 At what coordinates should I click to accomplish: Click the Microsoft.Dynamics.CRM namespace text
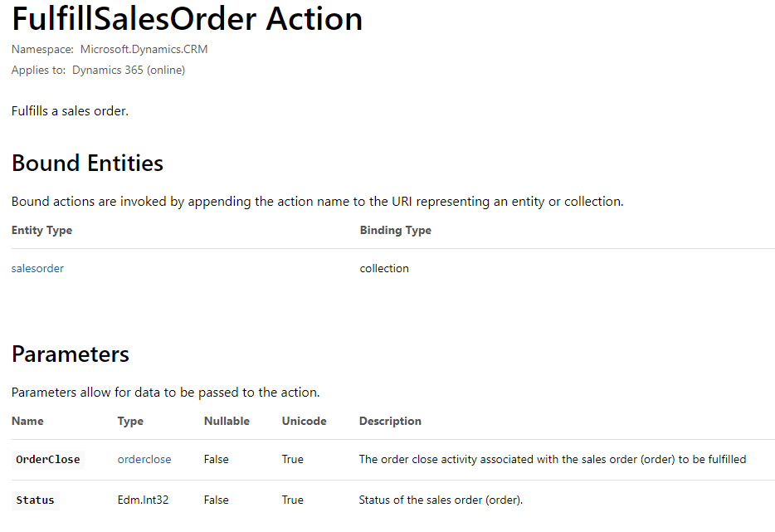pos(144,50)
